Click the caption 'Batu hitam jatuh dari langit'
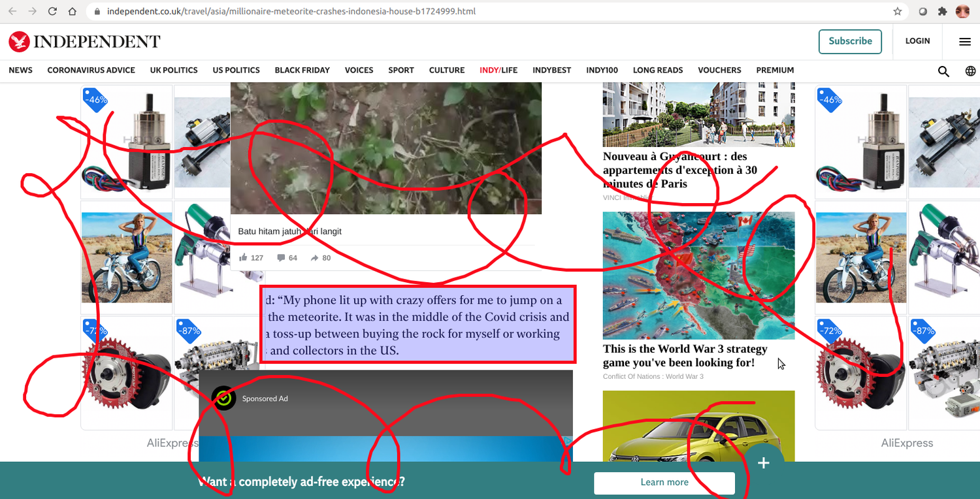 (x=289, y=231)
